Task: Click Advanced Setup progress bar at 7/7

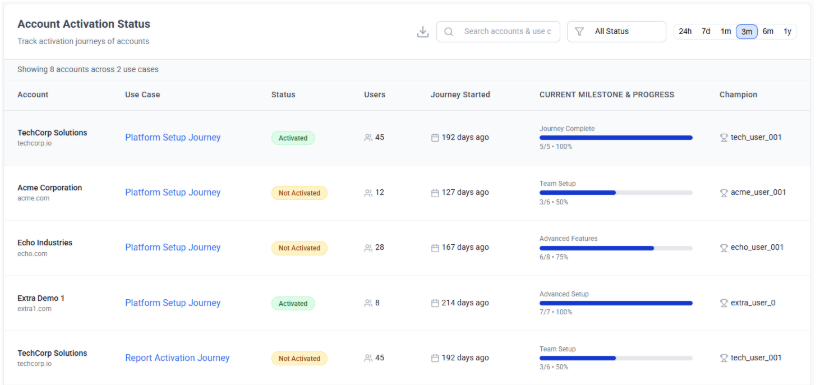Action: coord(616,303)
